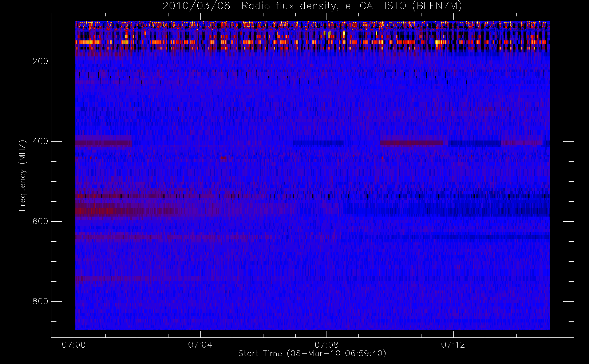Click the 'Frequency (MHZ)' axis label
Image resolution: width=589 pixels, height=364 pixels.
(x=23, y=175)
